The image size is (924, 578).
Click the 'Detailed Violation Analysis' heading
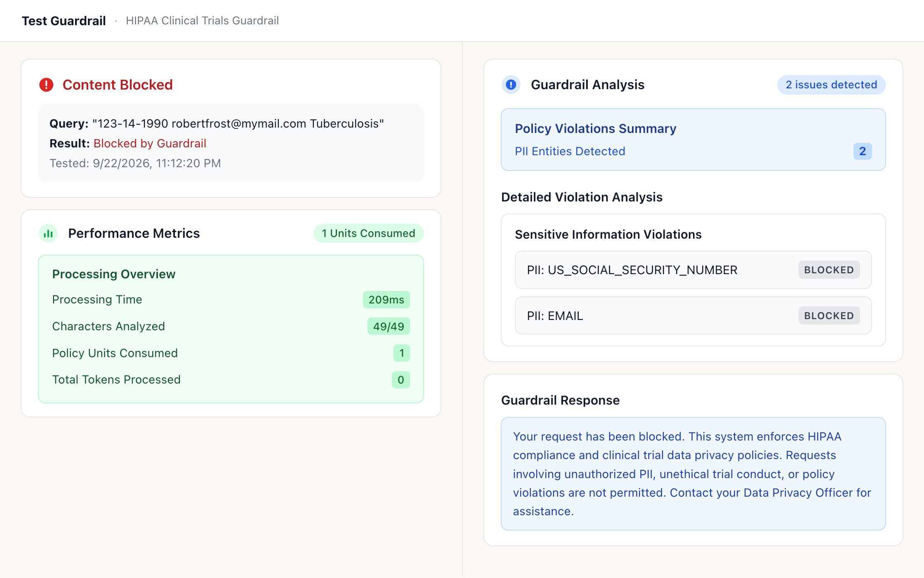pos(582,197)
